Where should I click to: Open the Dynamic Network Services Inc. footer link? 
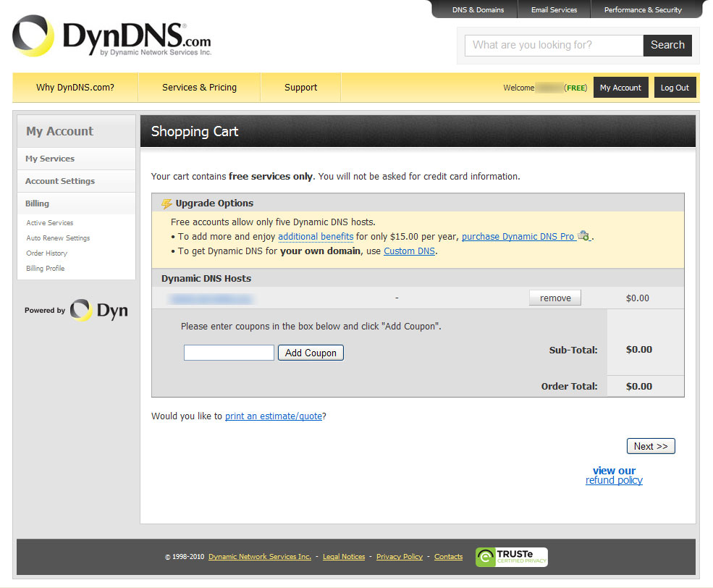(x=260, y=557)
